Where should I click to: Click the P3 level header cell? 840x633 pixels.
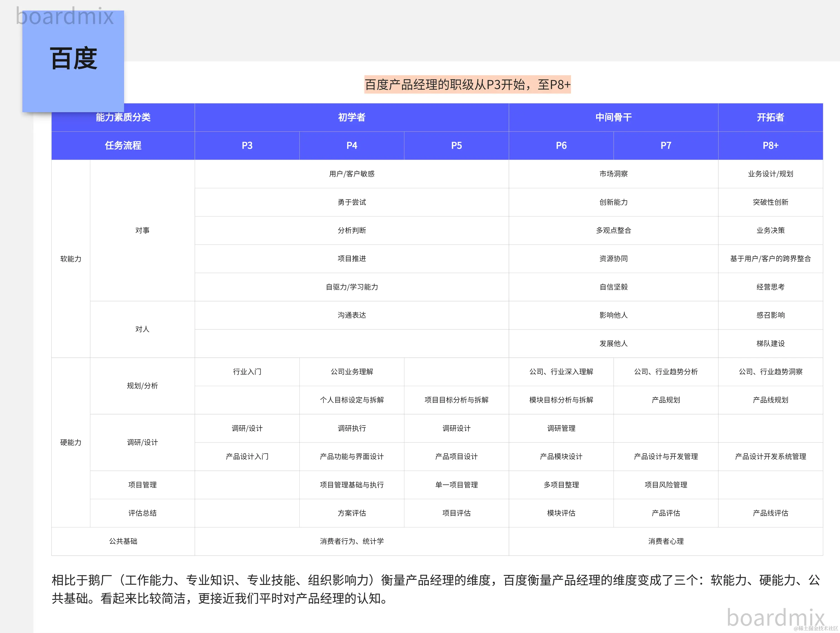click(247, 146)
